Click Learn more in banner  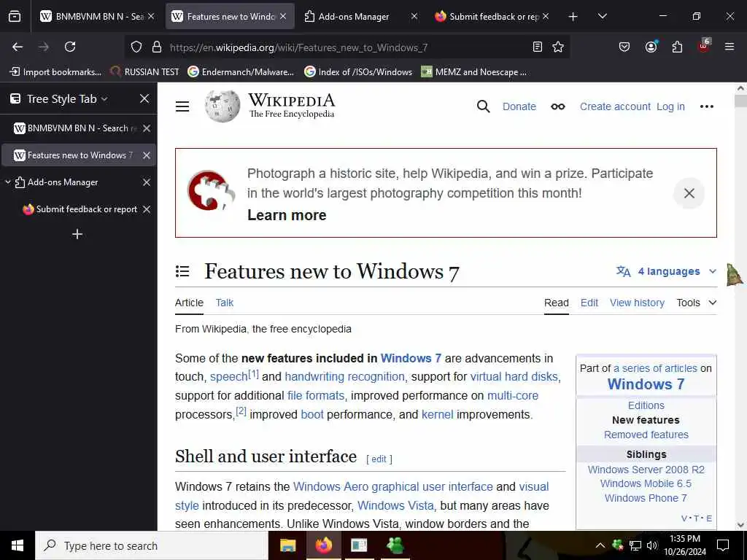[x=287, y=215]
